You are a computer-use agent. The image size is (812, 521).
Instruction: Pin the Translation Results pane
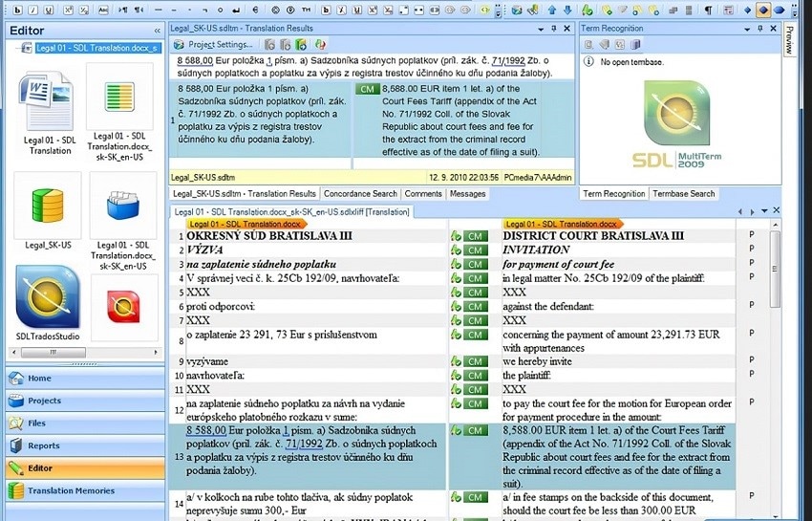[x=554, y=29]
